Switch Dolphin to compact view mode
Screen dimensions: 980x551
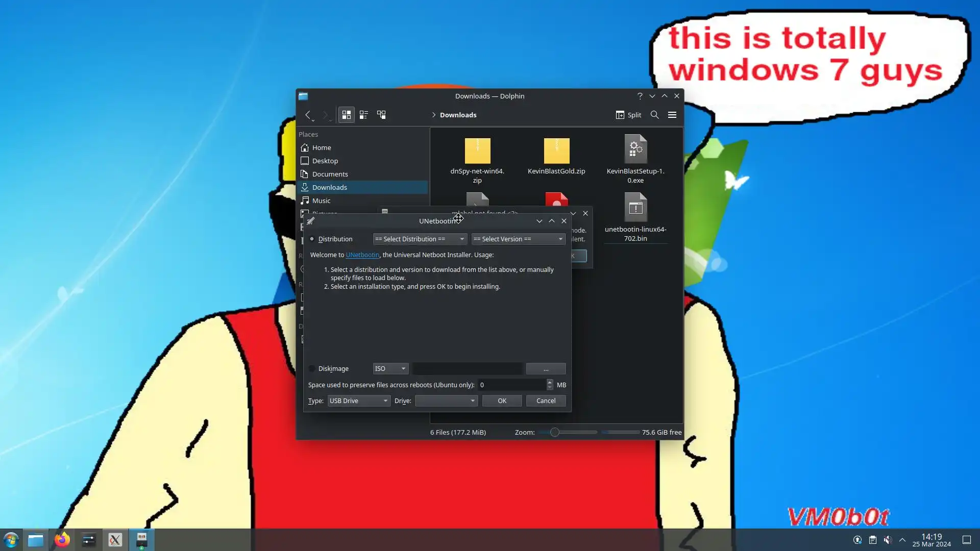click(364, 115)
